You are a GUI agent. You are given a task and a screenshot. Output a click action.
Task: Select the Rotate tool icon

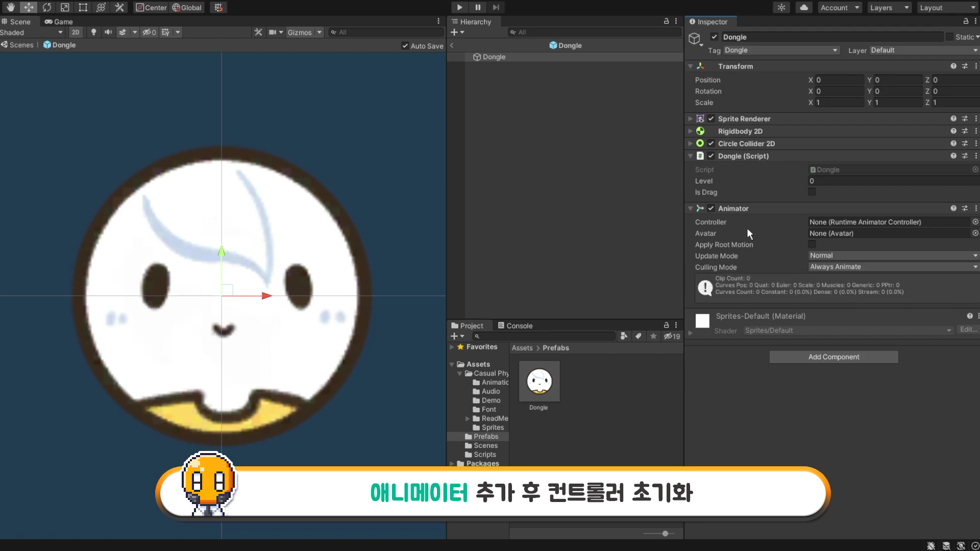[x=46, y=7]
